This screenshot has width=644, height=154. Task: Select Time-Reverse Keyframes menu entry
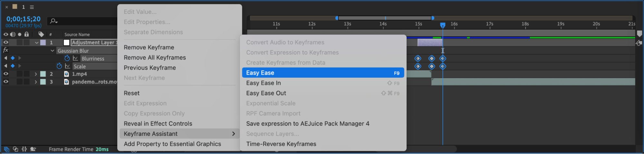pos(281,144)
